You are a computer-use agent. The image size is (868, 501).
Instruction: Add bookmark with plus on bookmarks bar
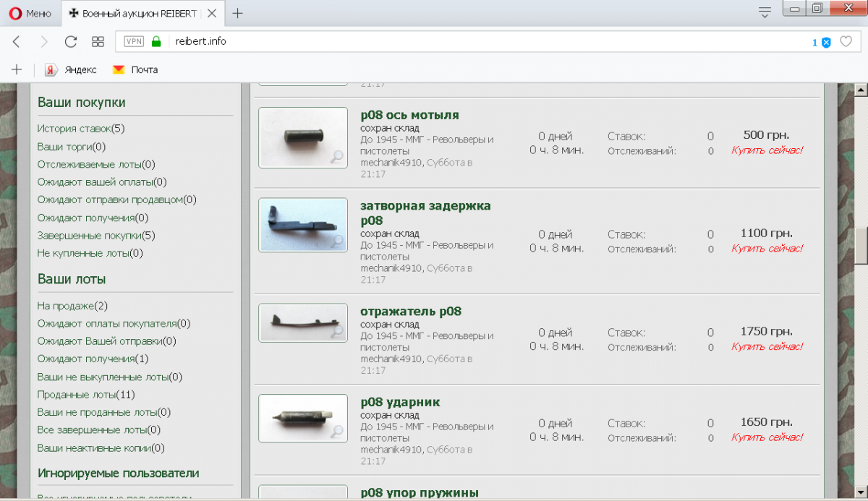17,70
